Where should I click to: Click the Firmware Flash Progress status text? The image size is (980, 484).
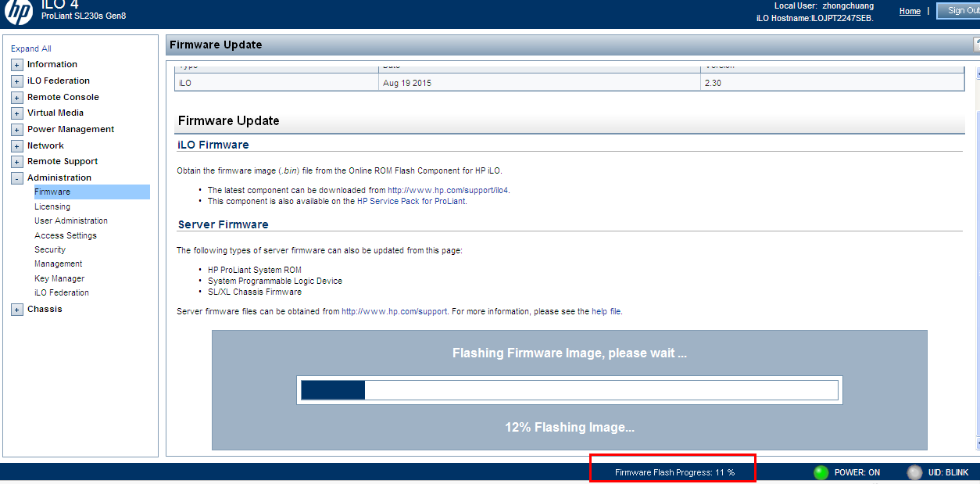(674, 472)
